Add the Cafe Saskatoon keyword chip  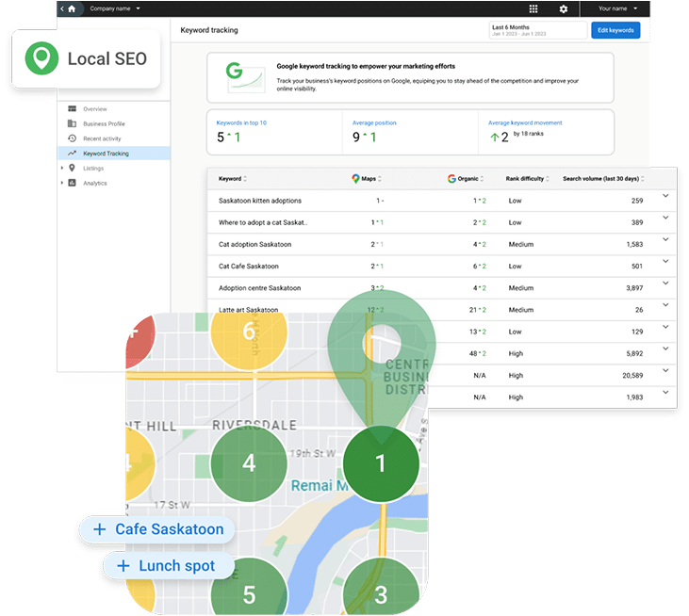click(157, 529)
